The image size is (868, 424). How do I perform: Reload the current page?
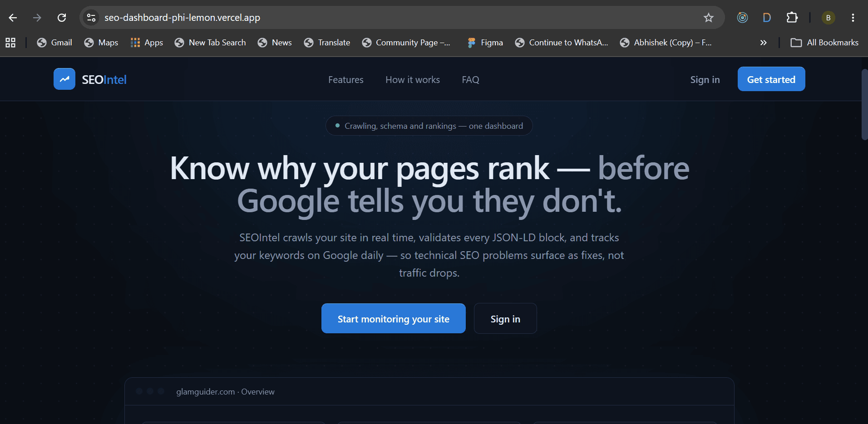pos(62,18)
